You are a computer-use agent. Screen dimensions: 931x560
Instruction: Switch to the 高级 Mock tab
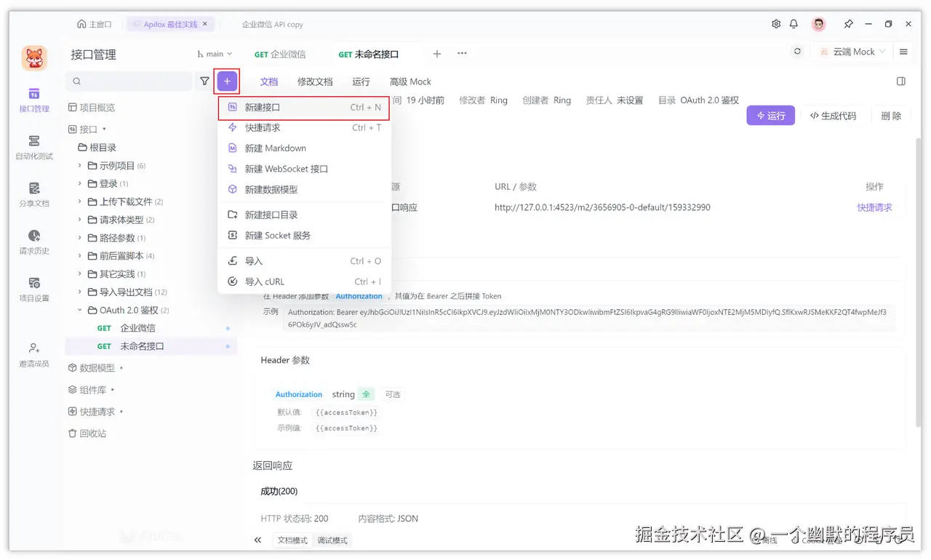click(x=410, y=81)
